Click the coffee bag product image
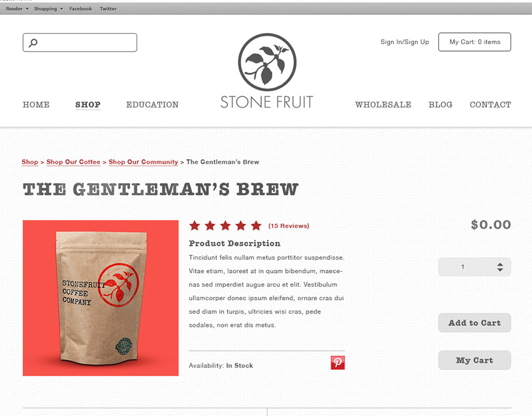 [101, 298]
